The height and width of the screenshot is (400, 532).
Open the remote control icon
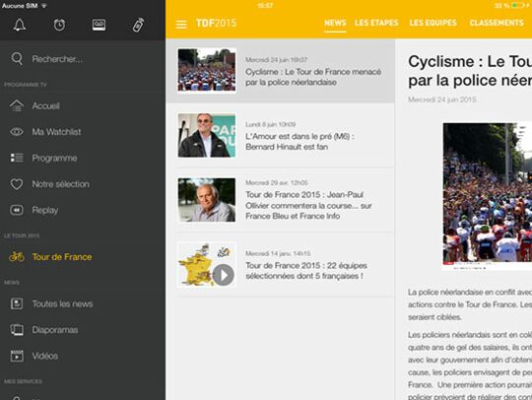click(138, 25)
